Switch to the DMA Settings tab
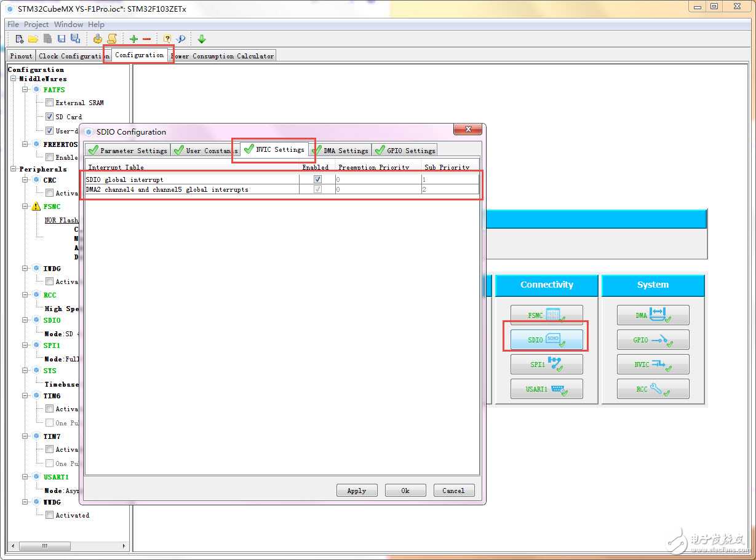This screenshot has width=756, height=560. point(340,151)
